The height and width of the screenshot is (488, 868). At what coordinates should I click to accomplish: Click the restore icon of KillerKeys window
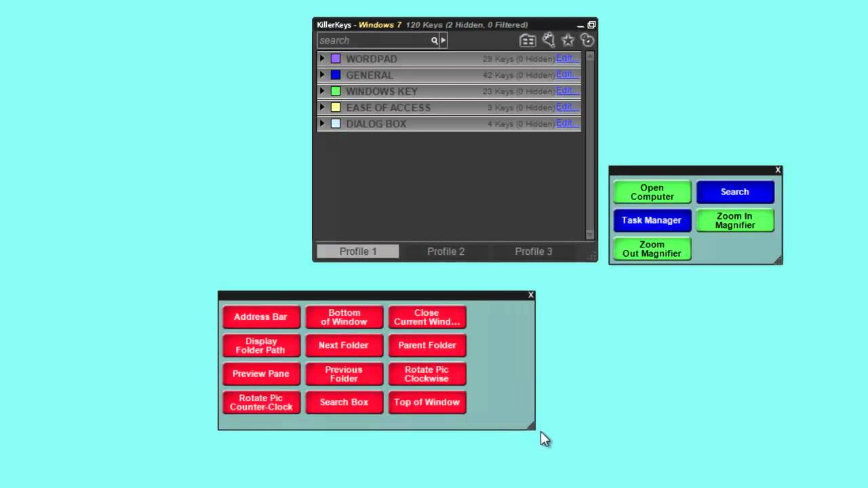tap(591, 25)
